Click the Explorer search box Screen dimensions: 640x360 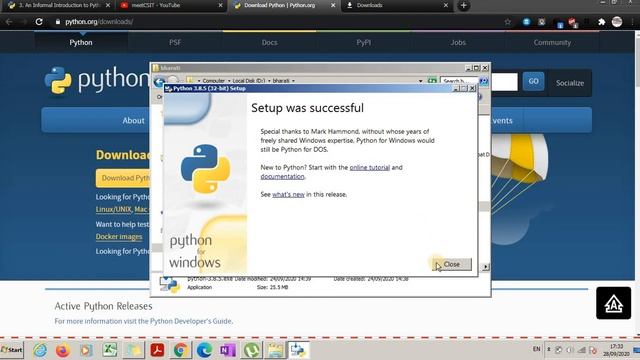coord(458,81)
